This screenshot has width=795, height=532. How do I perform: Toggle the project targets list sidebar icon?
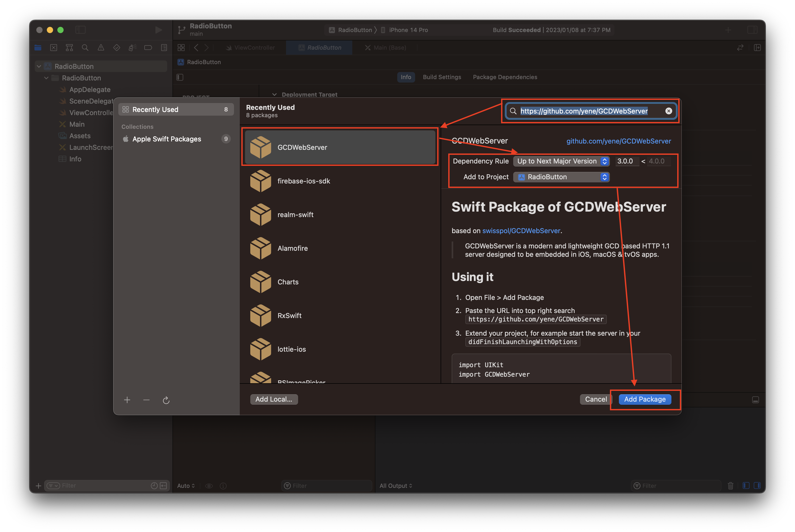180,77
